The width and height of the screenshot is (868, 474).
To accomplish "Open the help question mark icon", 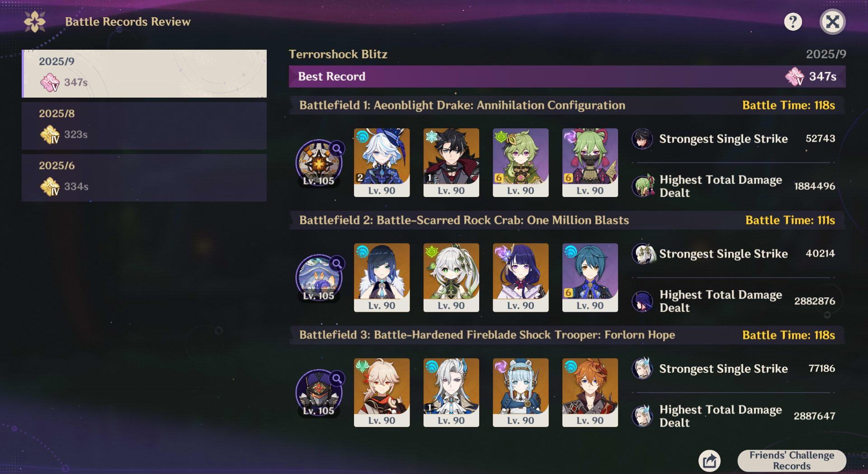I will coord(793,22).
